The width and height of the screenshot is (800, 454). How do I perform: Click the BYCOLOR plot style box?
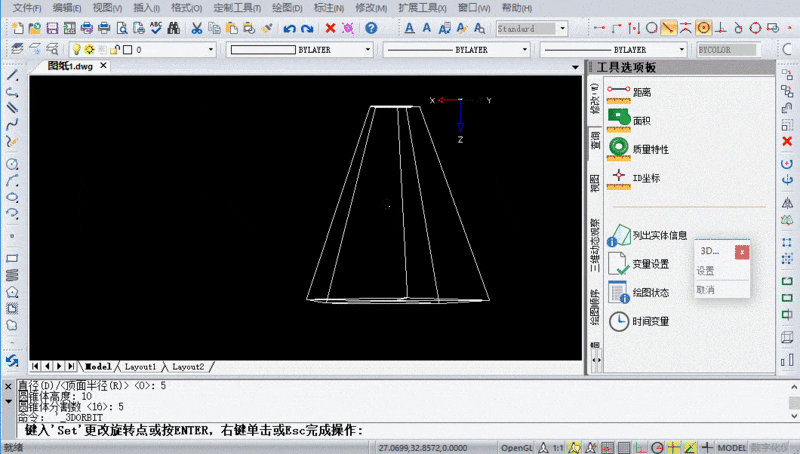pyautogui.click(x=726, y=48)
